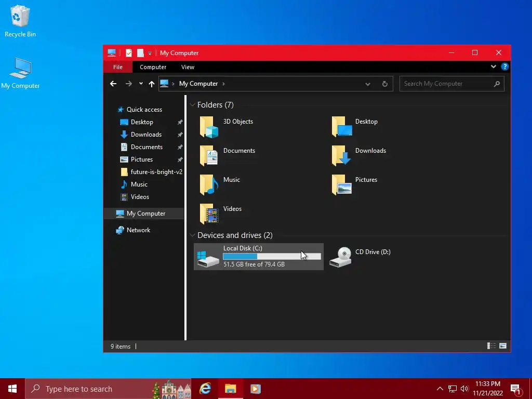
Task: Go up one level with Up arrow
Action: tap(151, 84)
